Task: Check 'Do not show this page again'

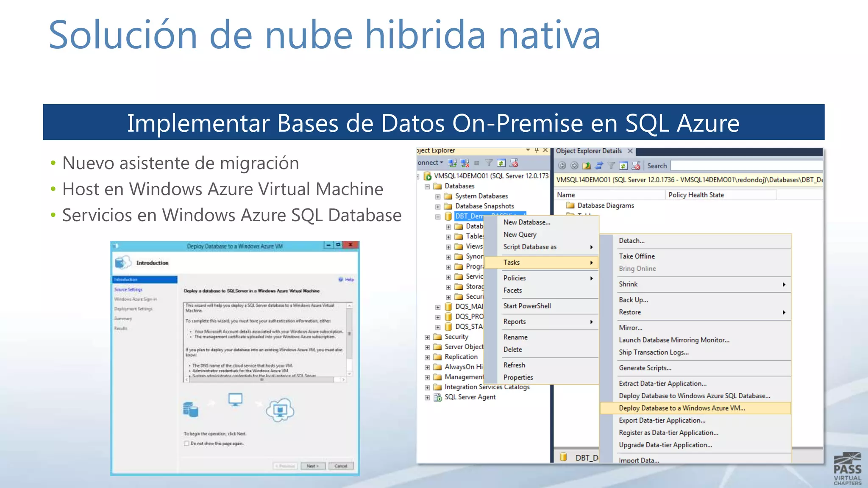Action: point(186,443)
